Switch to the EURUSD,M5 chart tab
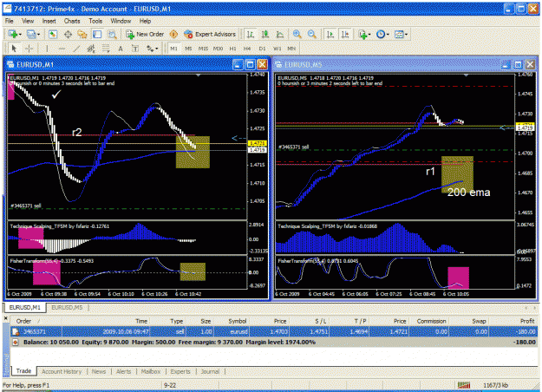 click(x=67, y=307)
